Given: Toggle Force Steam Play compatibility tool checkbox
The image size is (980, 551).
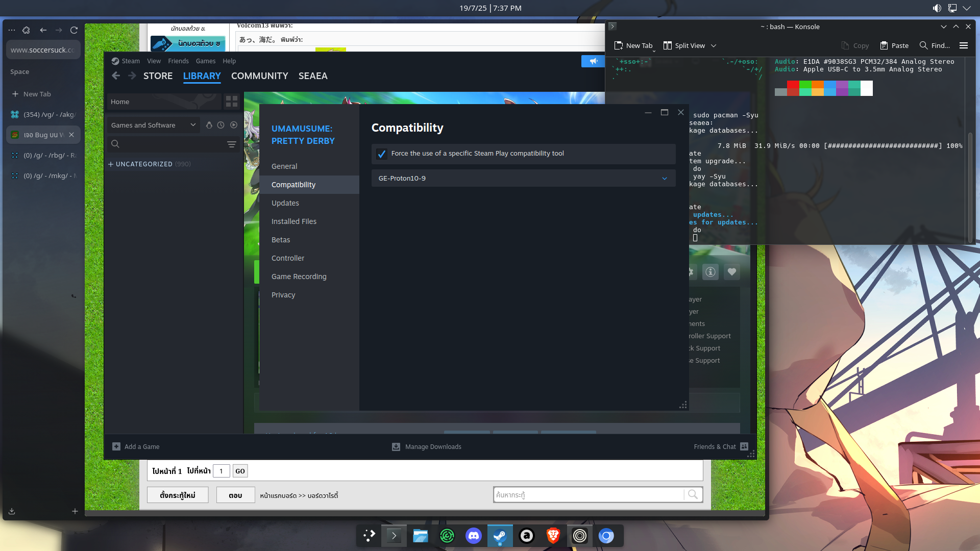Looking at the screenshot, I should coord(381,154).
